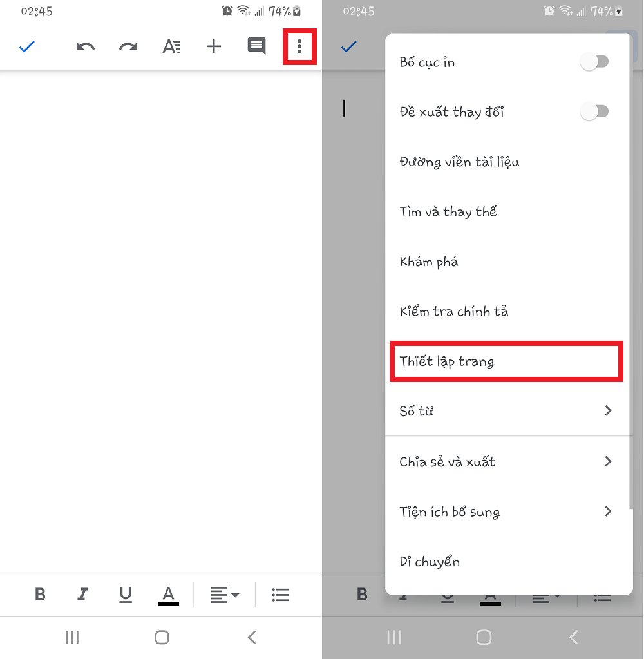Tap the Số từ label

pos(416,410)
